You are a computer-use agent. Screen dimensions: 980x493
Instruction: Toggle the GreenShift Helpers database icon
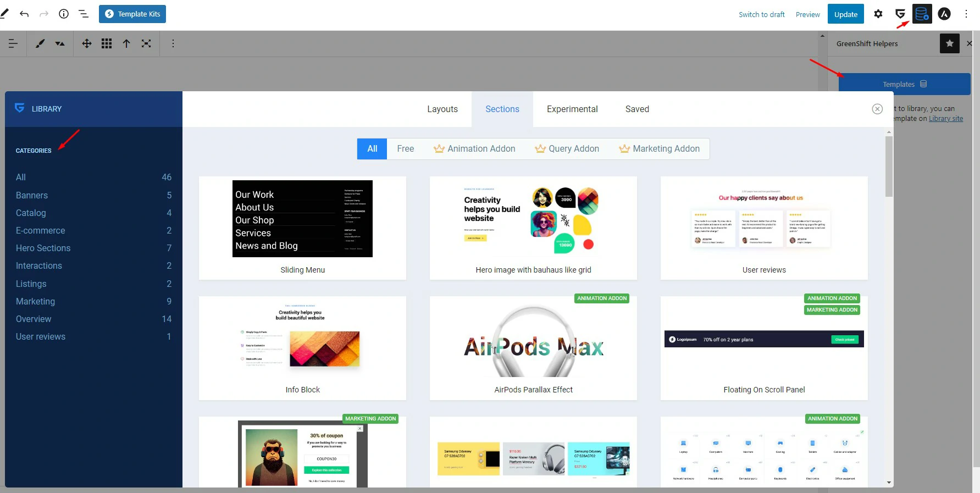[922, 14]
